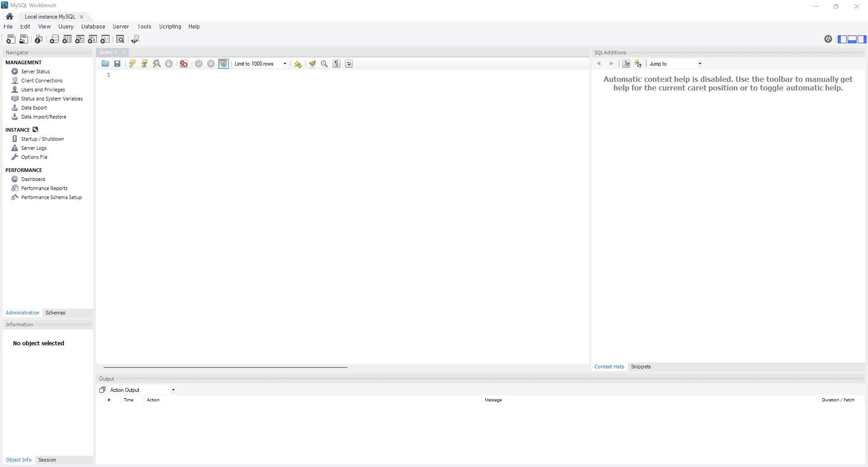Switch to the Schemas navigator tab
This screenshot has width=868, height=467.
(x=56, y=313)
